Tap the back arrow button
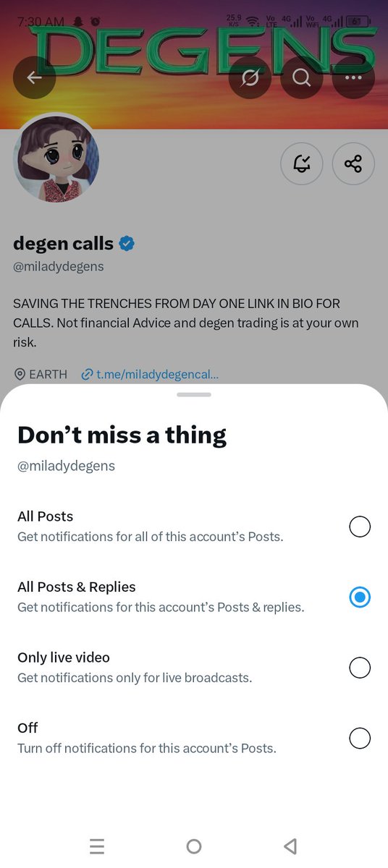Image resolution: width=388 pixels, height=868 pixels. click(34, 77)
